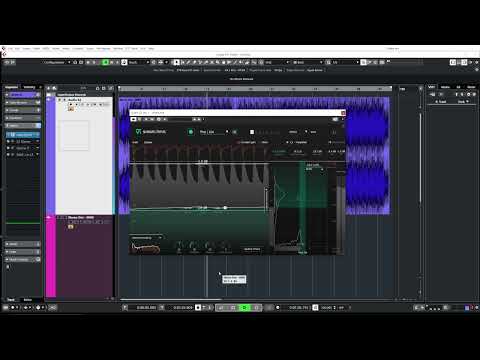Viewport: 480px width, 360px height.
Task: Switch to the Editor tab at Inspector bottom
Action: 28,300
